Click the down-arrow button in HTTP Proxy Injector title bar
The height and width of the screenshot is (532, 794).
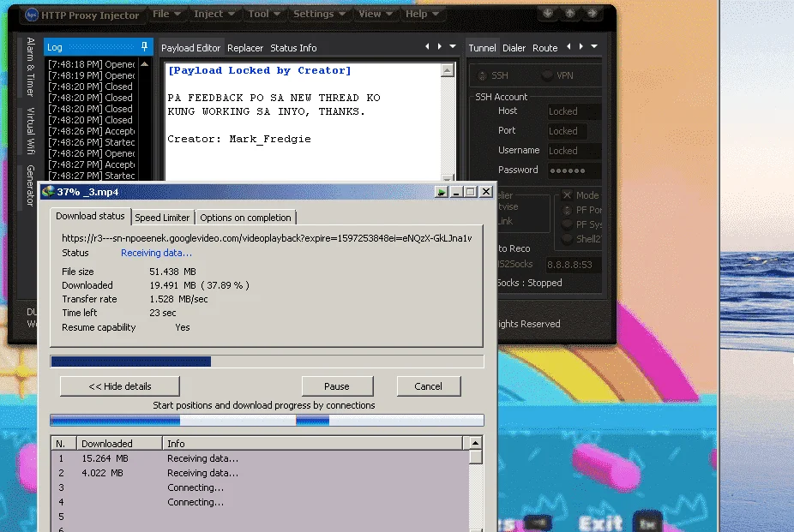(548, 13)
